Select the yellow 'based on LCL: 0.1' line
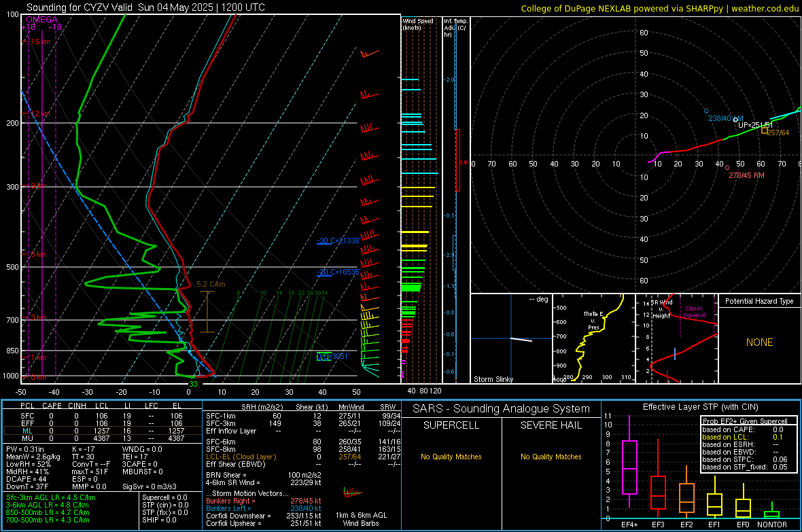This screenshot has height=532, width=802. pyautogui.click(x=743, y=437)
